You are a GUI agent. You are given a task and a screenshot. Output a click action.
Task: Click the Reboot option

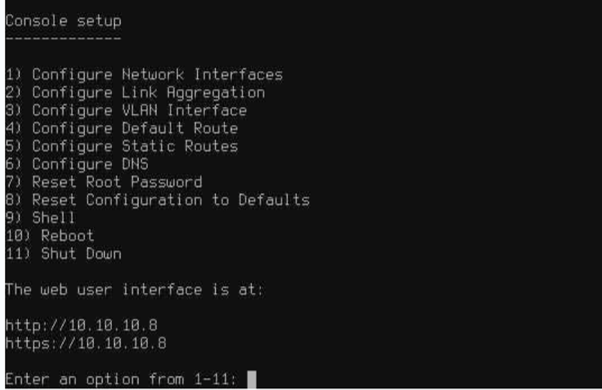tap(50, 236)
